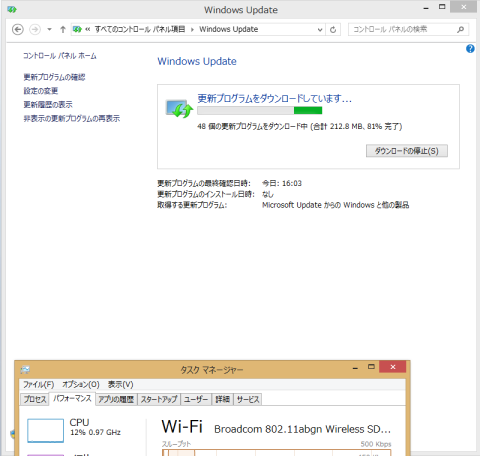
Task: Click すべてのコントロール パネル項目 breadcrumb
Action: coord(140,29)
